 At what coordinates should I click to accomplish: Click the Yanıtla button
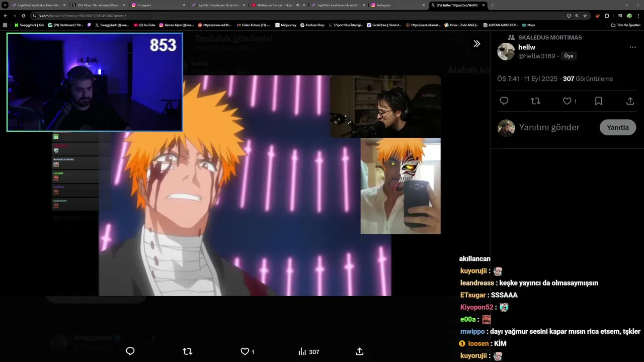point(618,127)
